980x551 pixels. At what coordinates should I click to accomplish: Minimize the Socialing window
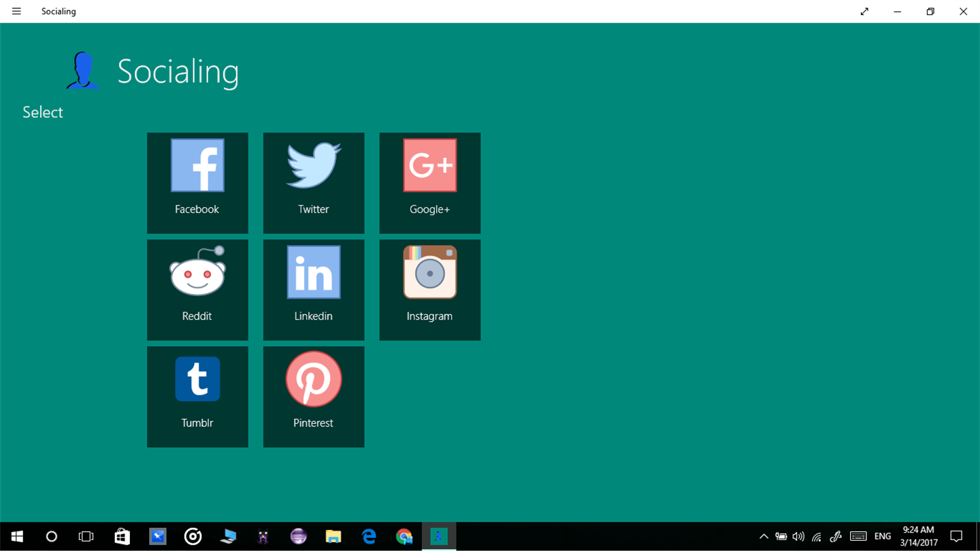(x=898, y=12)
